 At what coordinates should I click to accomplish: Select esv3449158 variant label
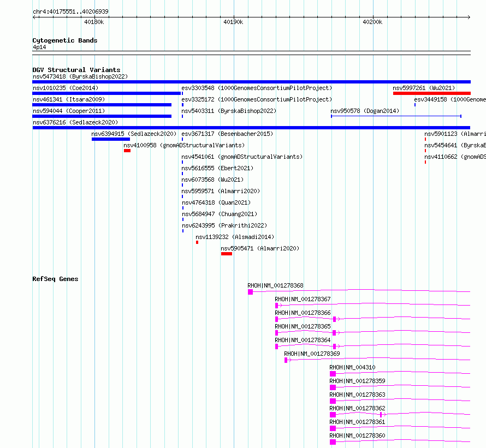pos(450,99)
